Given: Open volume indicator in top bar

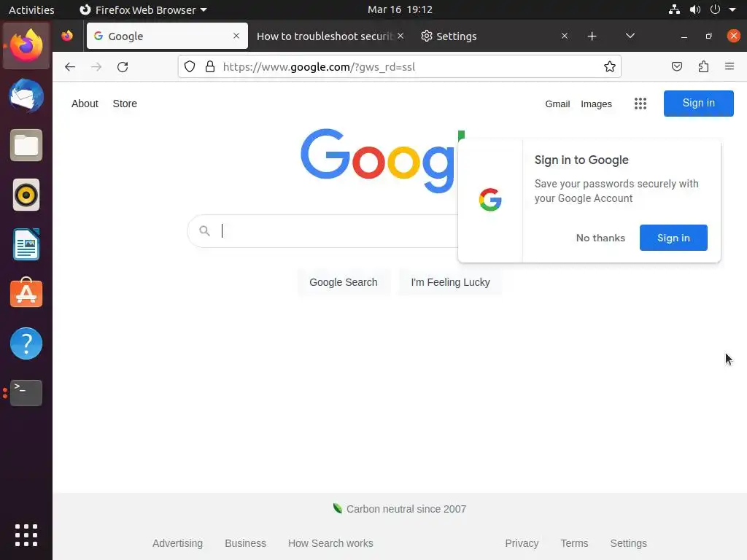Looking at the screenshot, I should click(x=695, y=9).
